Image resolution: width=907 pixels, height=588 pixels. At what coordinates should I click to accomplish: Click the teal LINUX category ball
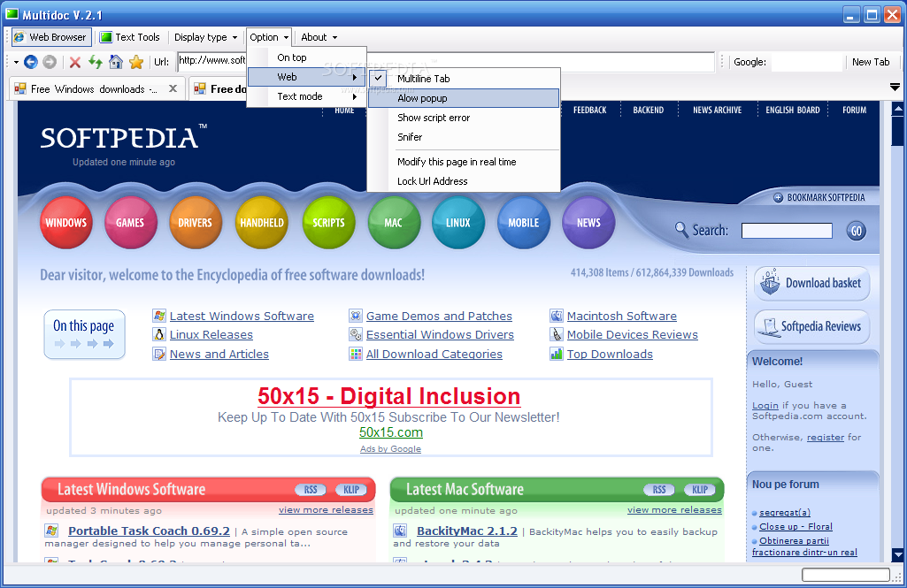tap(458, 223)
